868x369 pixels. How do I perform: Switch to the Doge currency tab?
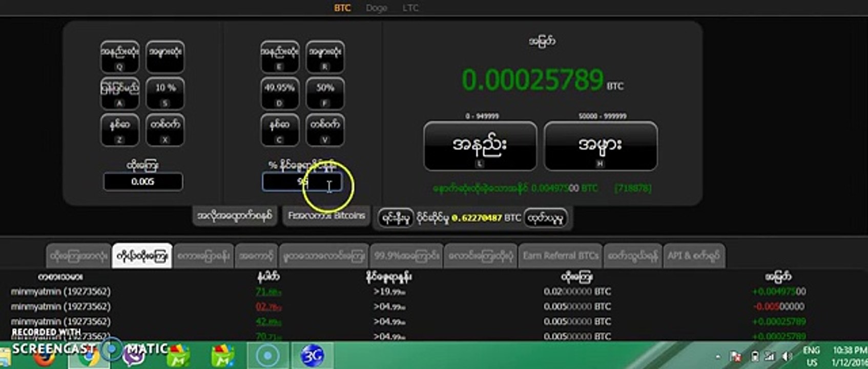pos(377,8)
